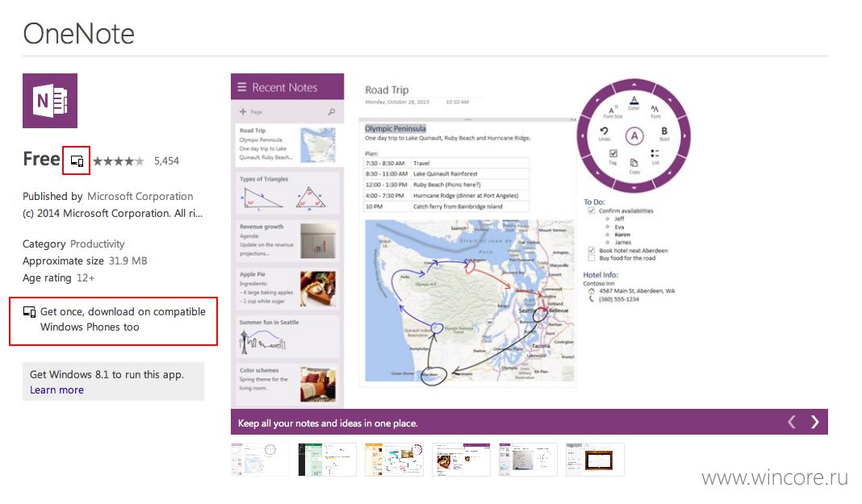Select the first screenshot thumbnail with map
This screenshot has height=504, width=862.
(260, 460)
